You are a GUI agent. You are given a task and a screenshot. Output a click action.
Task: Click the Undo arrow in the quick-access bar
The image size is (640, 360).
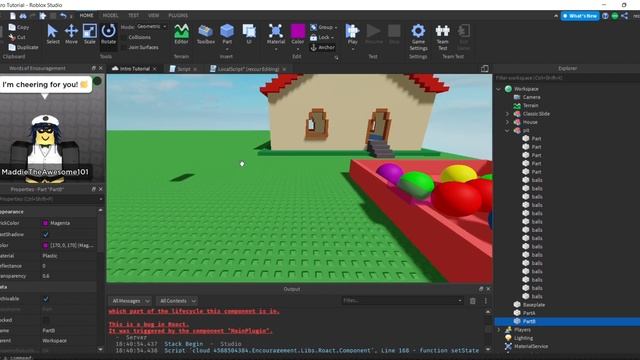pos(63,16)
